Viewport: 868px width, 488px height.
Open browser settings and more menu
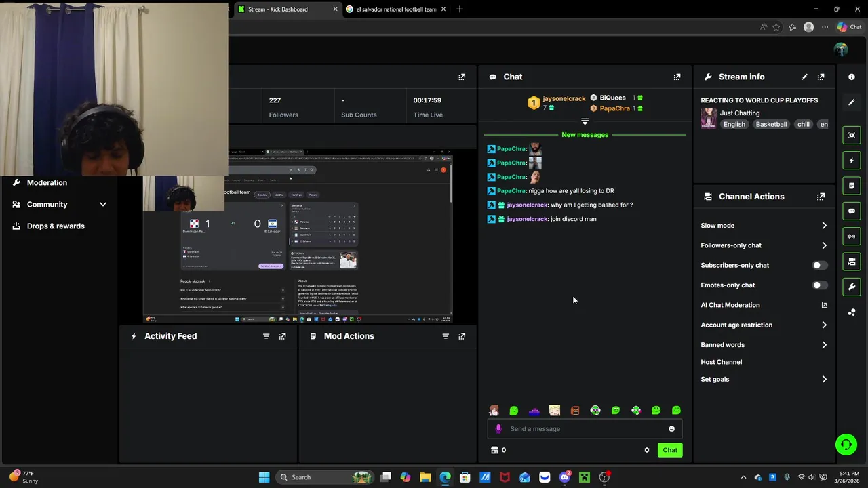tap(825, 27)
